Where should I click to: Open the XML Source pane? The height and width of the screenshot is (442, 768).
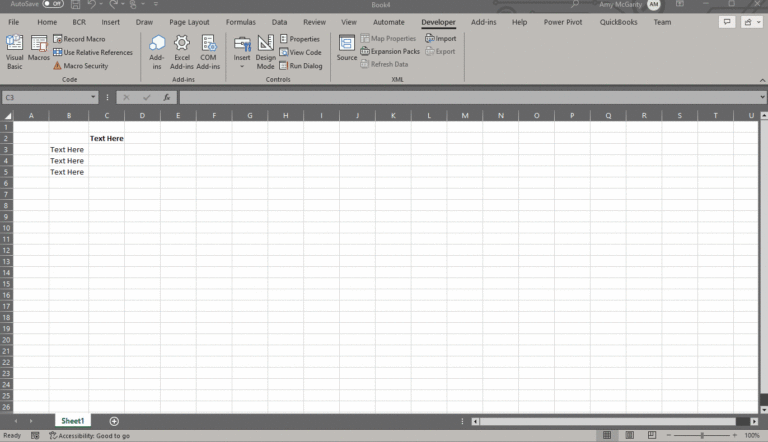coord(346,50)
